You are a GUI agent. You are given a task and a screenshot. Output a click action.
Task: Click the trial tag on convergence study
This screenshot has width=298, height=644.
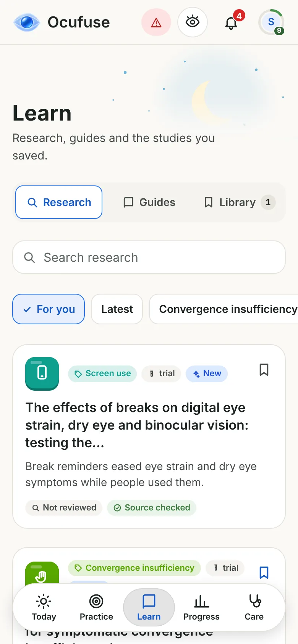[225, 568]
